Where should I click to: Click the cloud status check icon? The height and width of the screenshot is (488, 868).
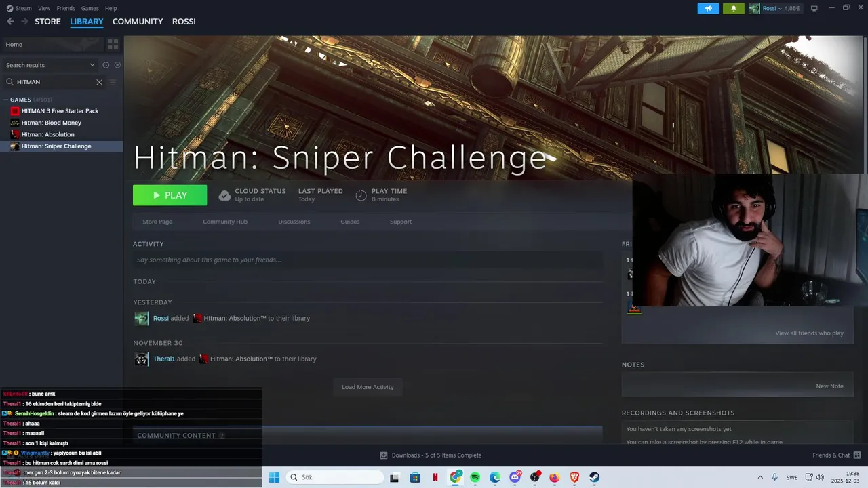pyautogui.click(x=224, y=195)
